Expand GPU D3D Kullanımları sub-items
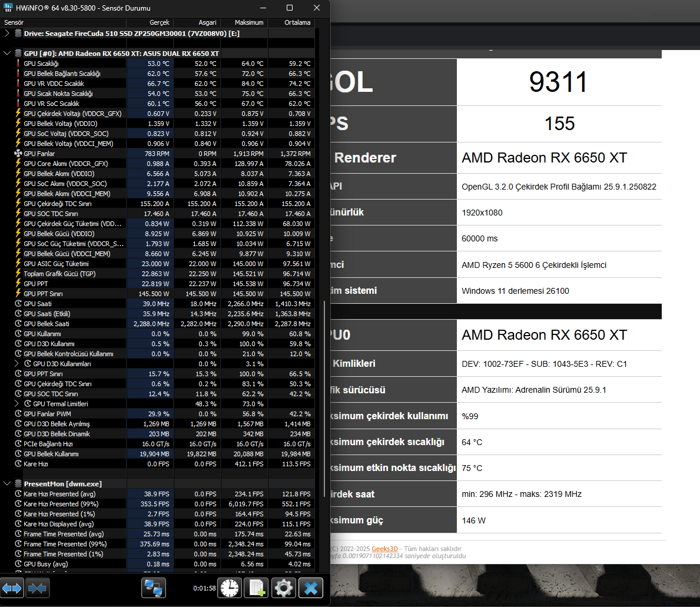The image size is (700, 607). coord(17,364)
